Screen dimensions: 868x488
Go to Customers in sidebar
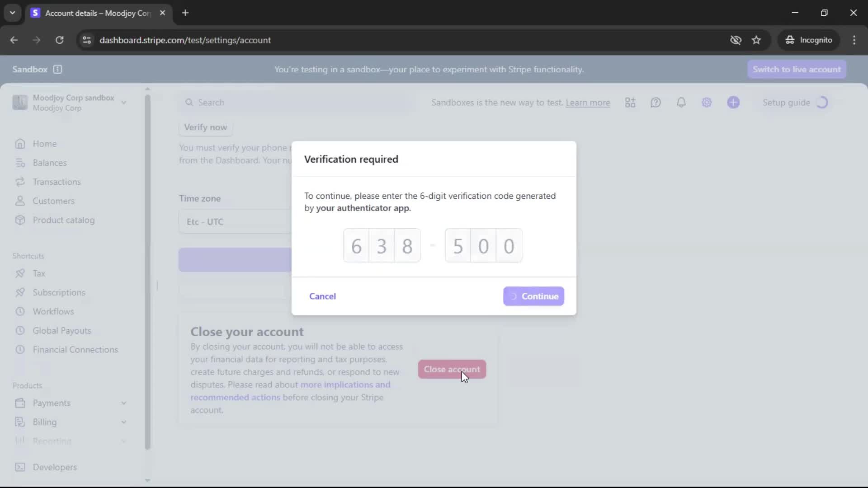click(53, 201)
